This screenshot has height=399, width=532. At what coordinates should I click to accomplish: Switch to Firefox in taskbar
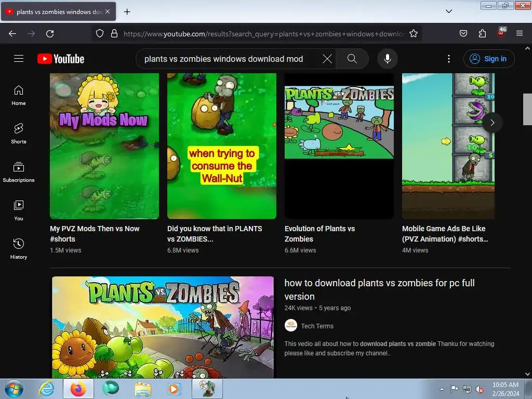78,389
